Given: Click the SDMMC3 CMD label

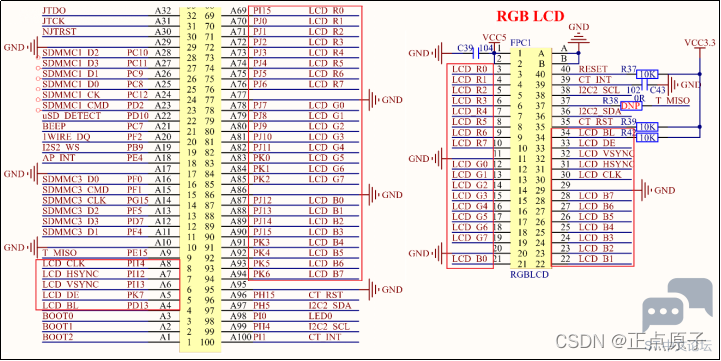Looking at the screenshot, I should pyautogui.click(x=75, y=190).
